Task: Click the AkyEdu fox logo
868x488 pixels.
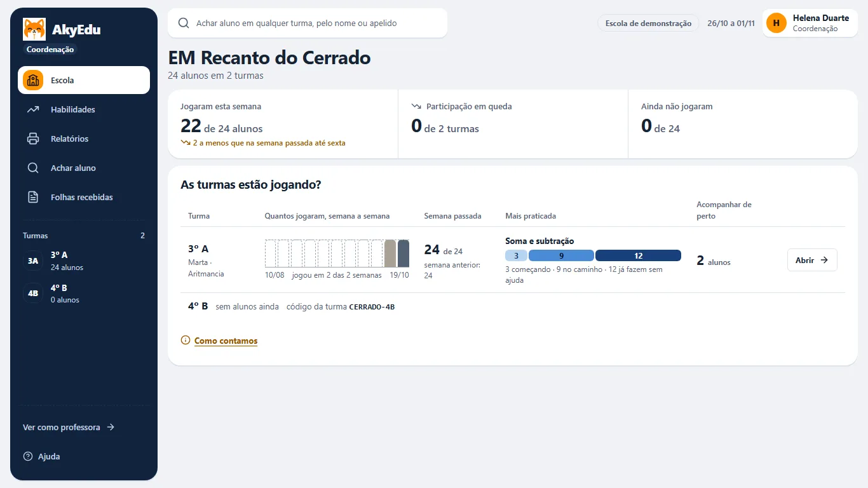Action: click(34, 29)
